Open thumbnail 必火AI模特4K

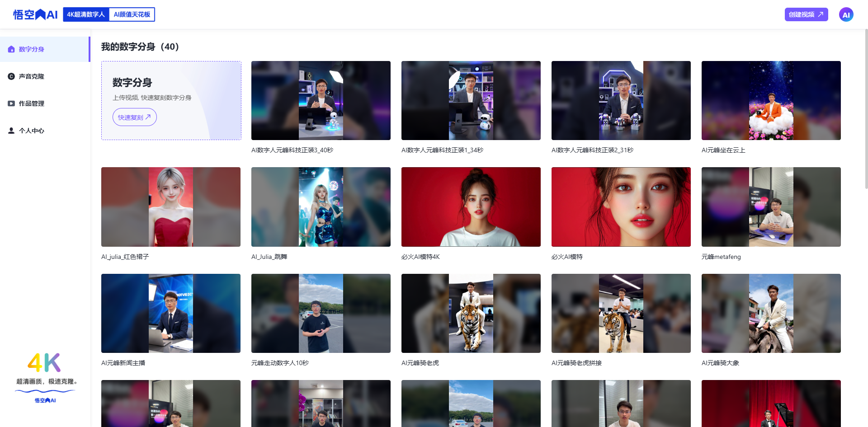coord(471,207)
